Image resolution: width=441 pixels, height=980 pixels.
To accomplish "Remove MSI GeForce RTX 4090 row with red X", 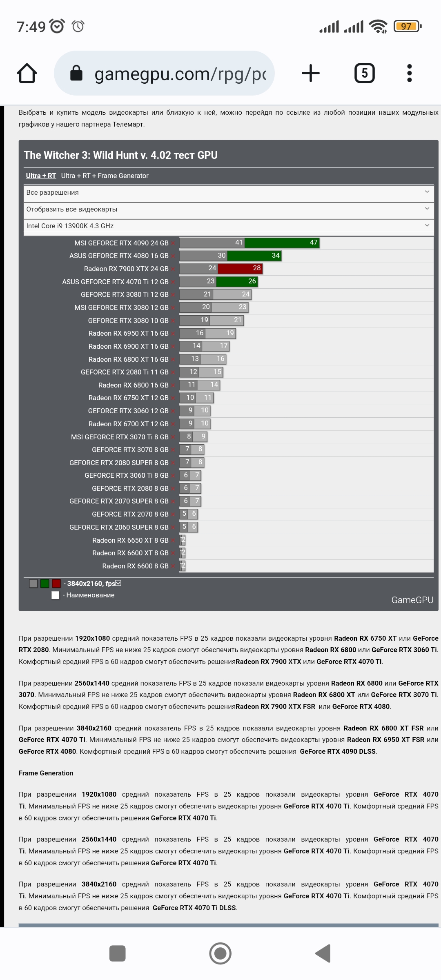I will click(x=173, y=243).
